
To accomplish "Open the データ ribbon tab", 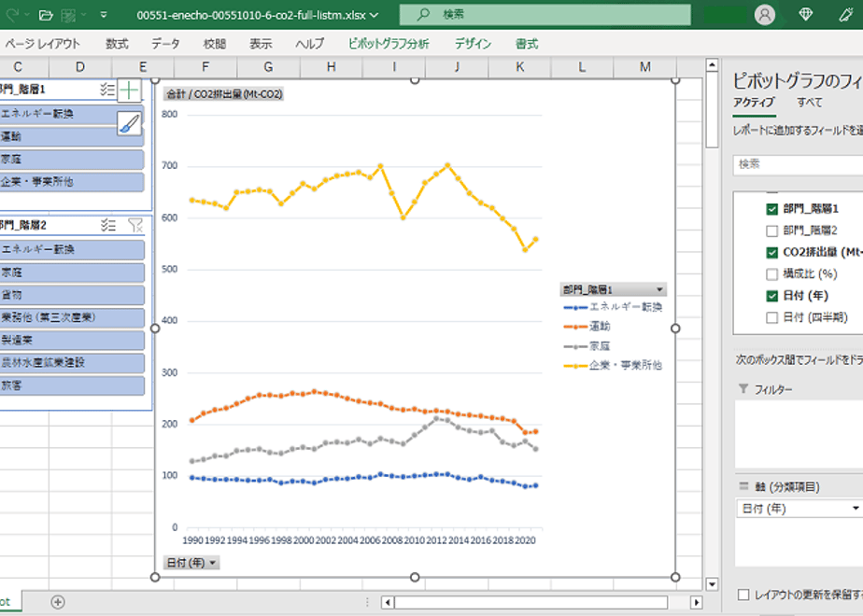I will pos(165,44).
